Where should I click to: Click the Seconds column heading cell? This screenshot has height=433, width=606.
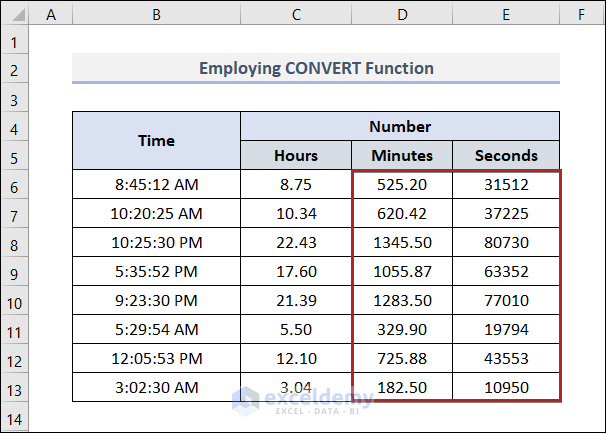point(506,155)
